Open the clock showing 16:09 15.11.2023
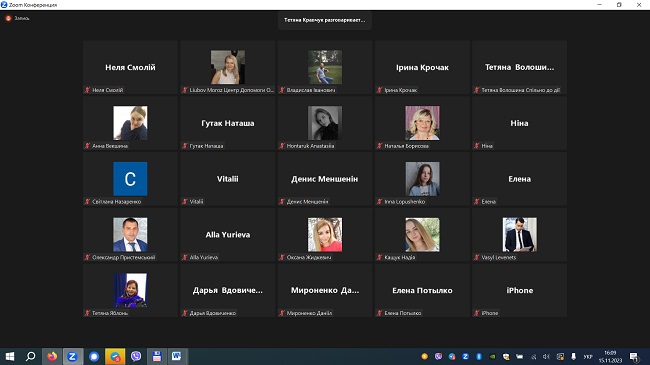This screenshot has width=650, height=365. tap(610, 357)
